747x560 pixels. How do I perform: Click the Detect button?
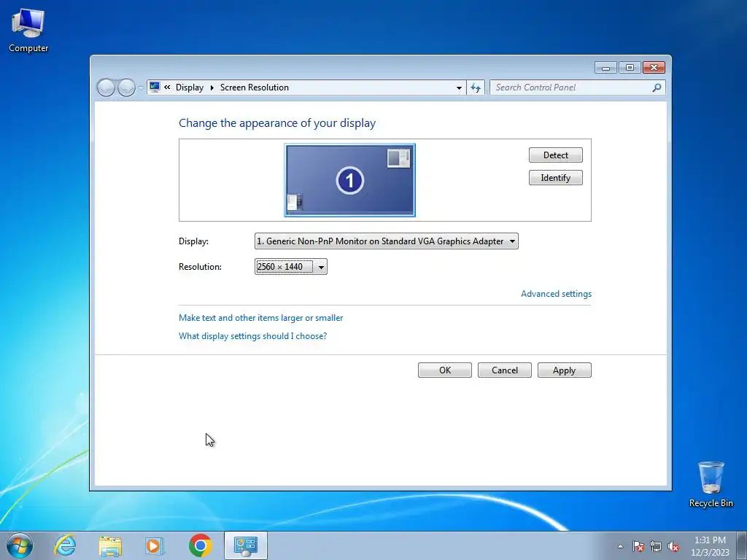tap(555, 155)
